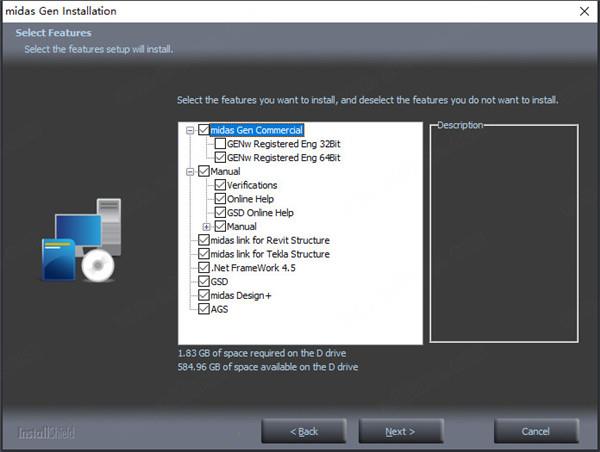Select midas link for Tekla Structure label
This screenshot has width=600, height=452.
click(270, 254)
